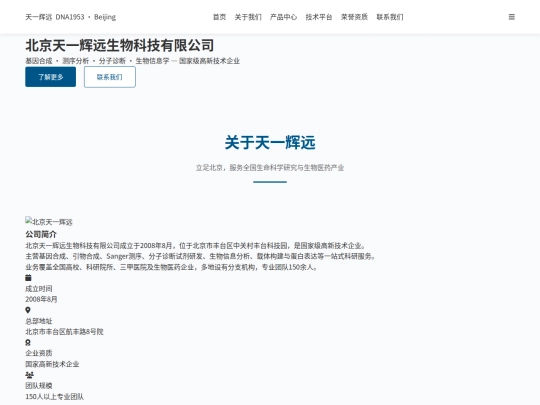
Task: Click the 总部地址 label
Action: 39,321
